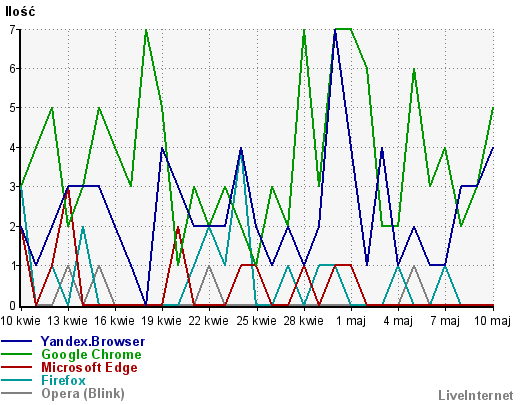Click the '19 kwie' date axis label
Image resolution: width=520 pixels, height=405 pixels.
(162, 321)
